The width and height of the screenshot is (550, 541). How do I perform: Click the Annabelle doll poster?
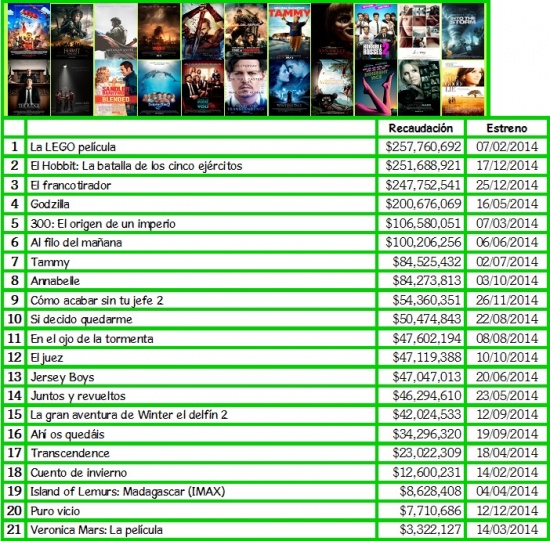click(333, 31)
